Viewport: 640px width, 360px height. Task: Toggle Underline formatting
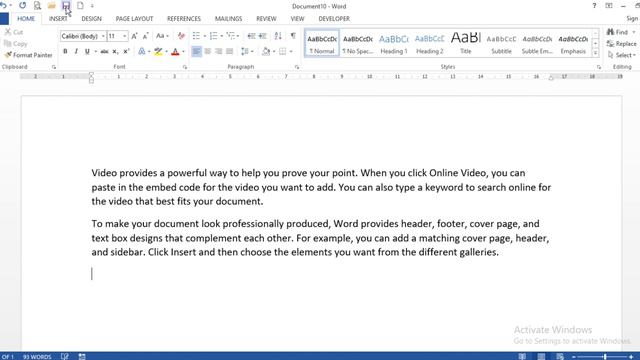[87, 51]
